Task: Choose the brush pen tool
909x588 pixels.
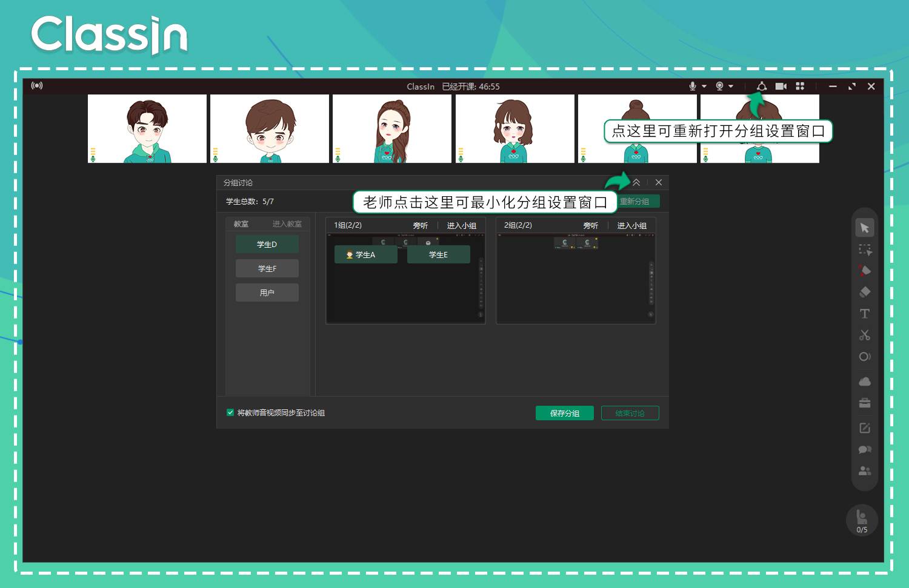Action: pyautogui.click(x=865, y=271)
